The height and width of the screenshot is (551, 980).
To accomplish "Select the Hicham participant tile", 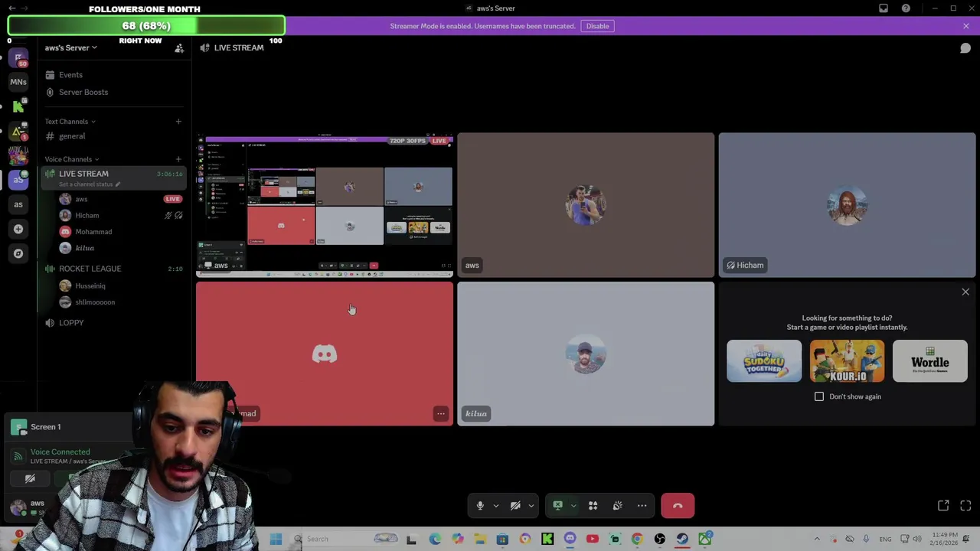I will click(847, 205).
